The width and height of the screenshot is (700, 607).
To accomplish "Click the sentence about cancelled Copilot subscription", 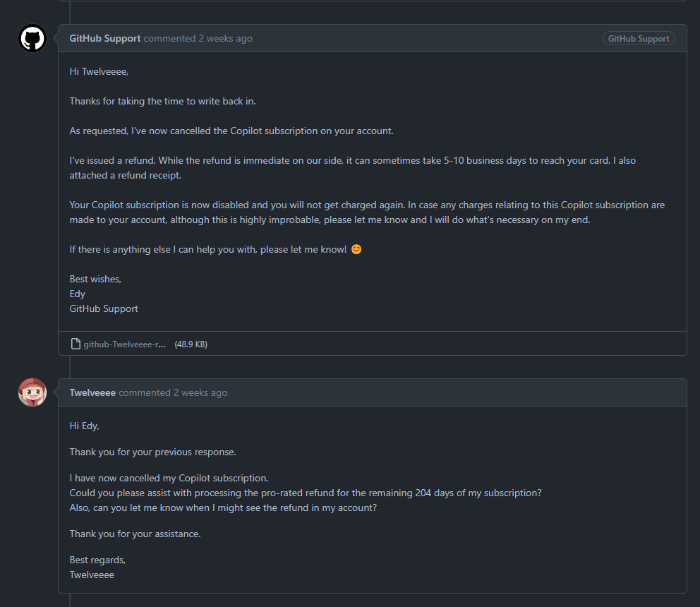I will pyautogui.click(x=231, y=131).
